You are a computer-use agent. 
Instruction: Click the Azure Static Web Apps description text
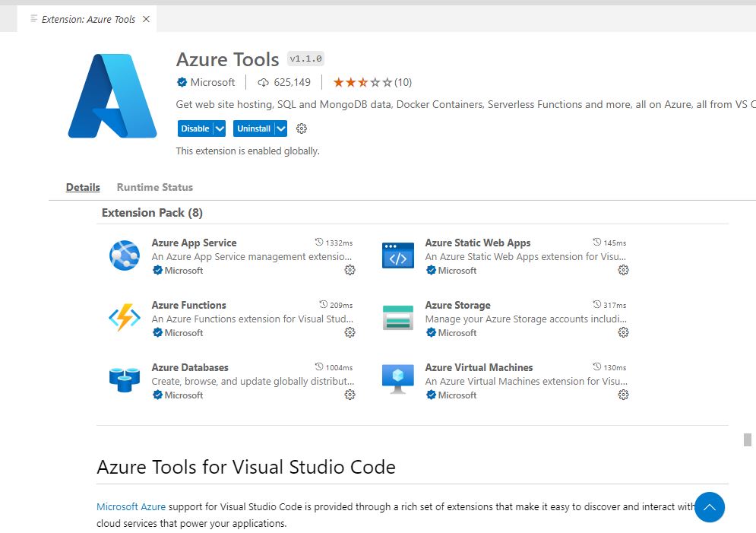click(x=526, y=256)
